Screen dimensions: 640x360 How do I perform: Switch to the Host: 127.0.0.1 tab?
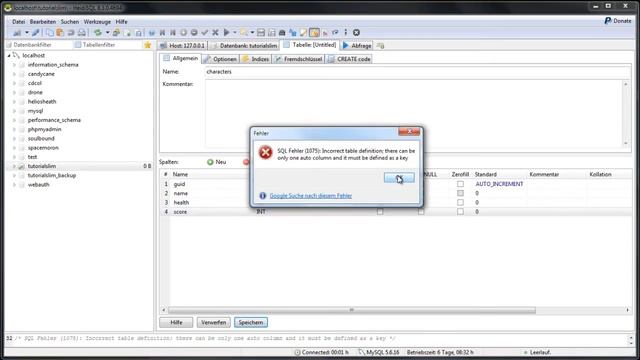pos(182,46)
